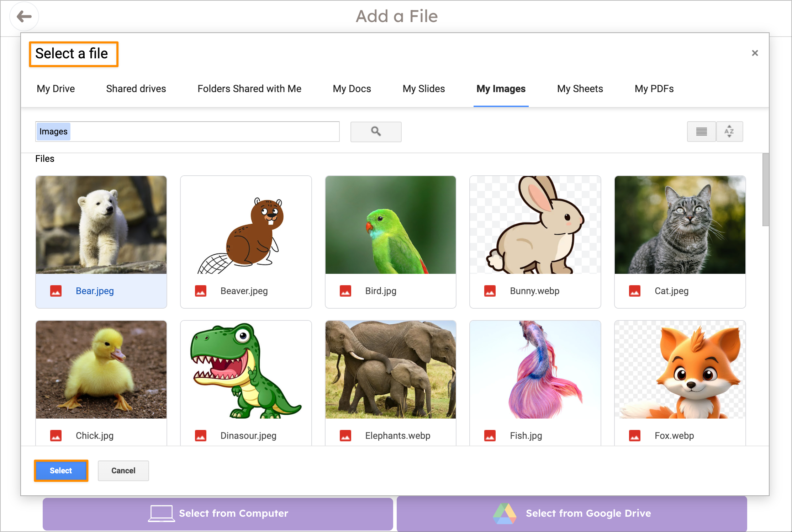The width and height of the screenshot is (792, 532).
Task: Click the laptop icon on Select from Computer
Action: click(162, 513)
